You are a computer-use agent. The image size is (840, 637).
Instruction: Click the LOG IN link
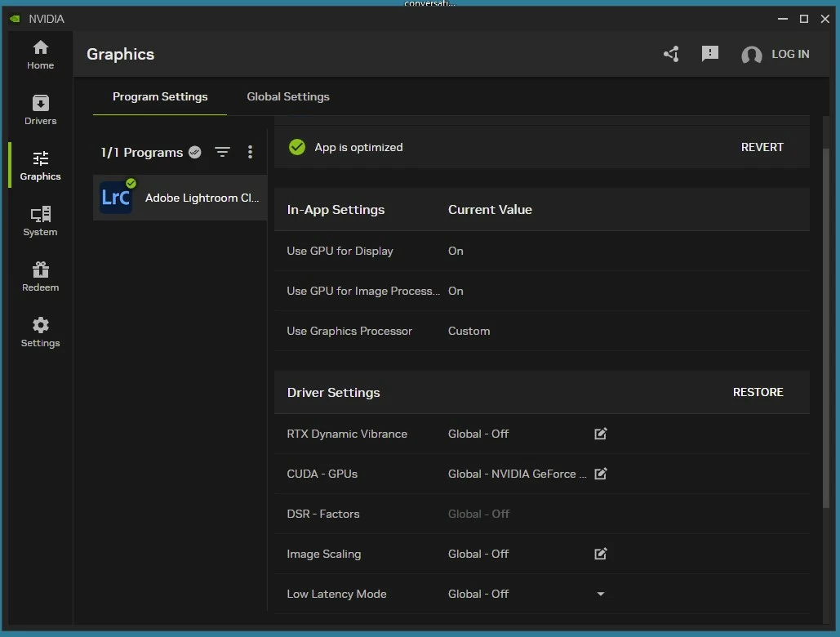(x=790, y=54)
